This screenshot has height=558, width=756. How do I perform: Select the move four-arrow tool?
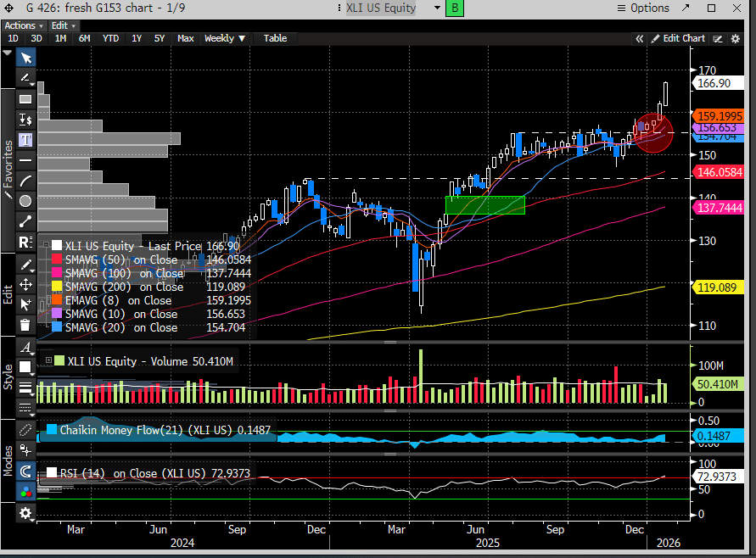pyautogui.click(x=25, y=284)
